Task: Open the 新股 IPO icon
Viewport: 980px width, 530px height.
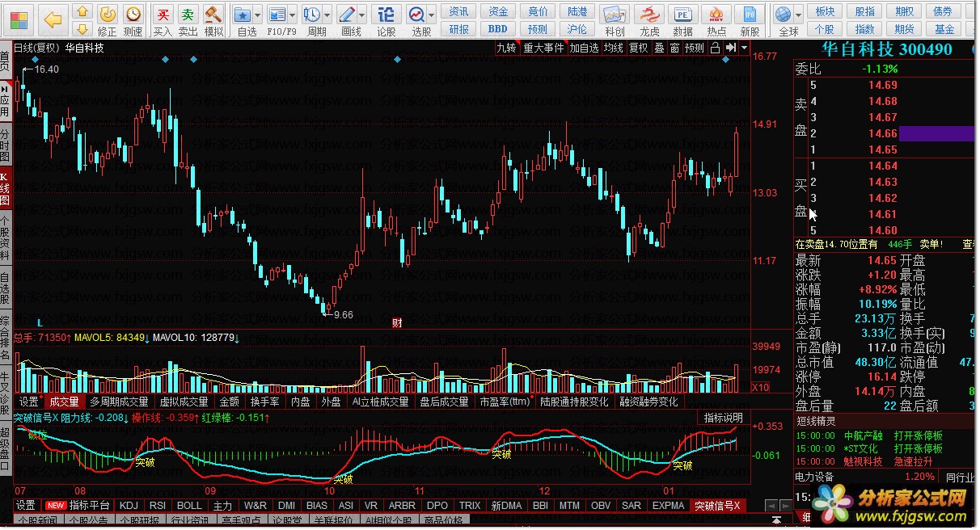Action: point(750,14)
